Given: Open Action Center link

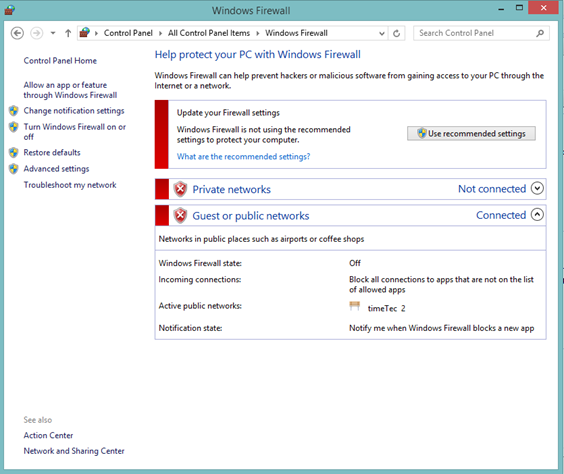Looking at the screenshot, I should (x=48, y=436).
